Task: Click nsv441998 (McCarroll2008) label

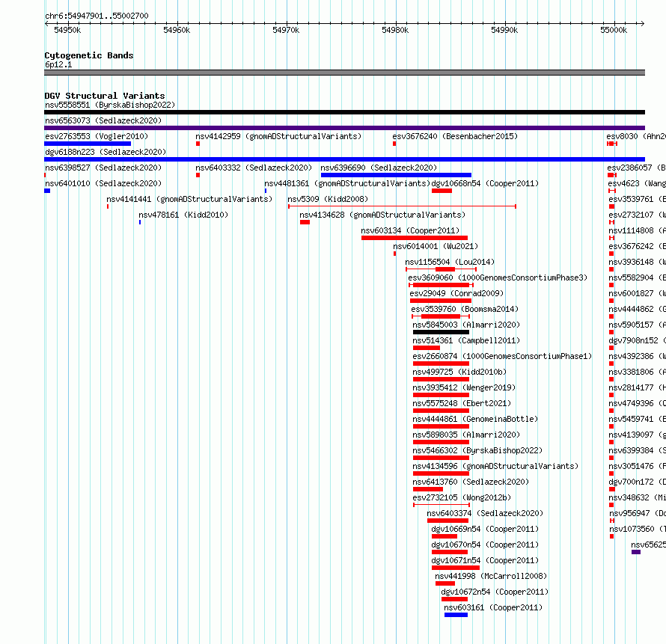Action: tap(491, 576)
